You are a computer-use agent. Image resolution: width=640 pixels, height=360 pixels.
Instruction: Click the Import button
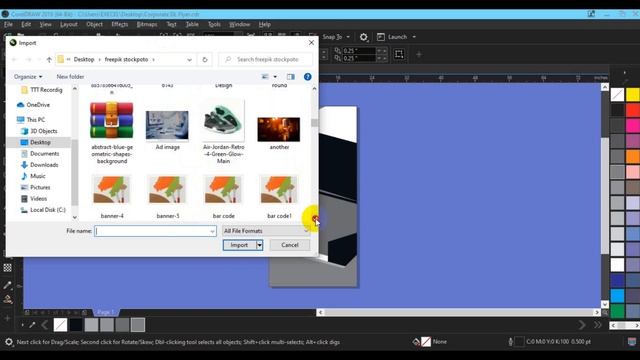[239, 245]
